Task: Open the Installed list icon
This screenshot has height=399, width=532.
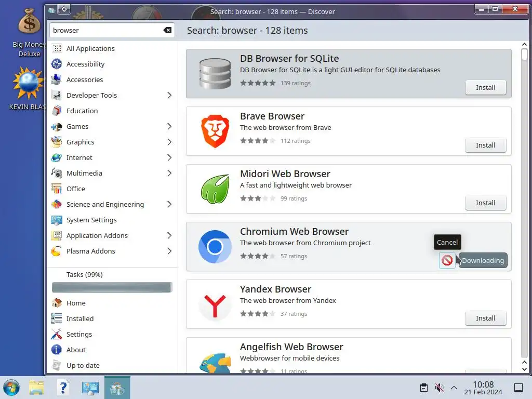Action: coord(57,318)
